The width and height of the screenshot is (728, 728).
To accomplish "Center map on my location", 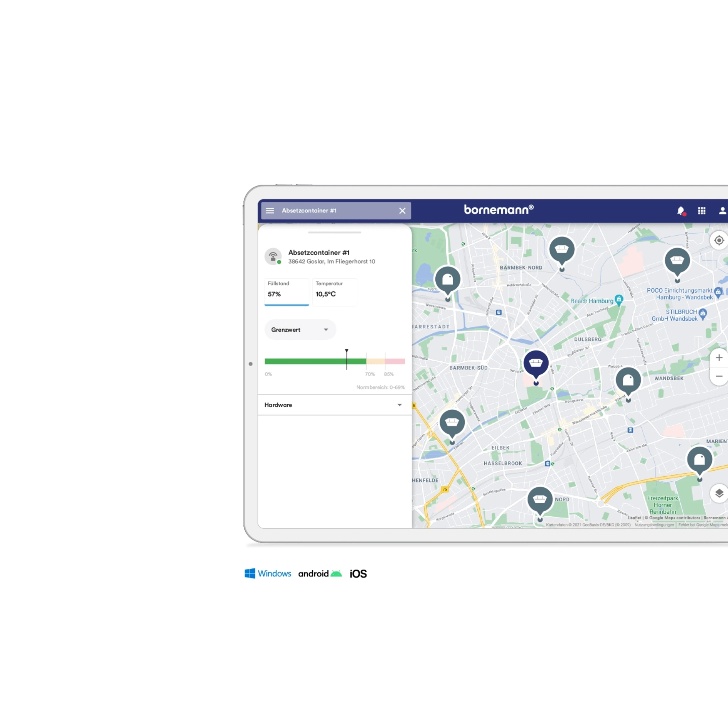I will [x=719, y=240].
